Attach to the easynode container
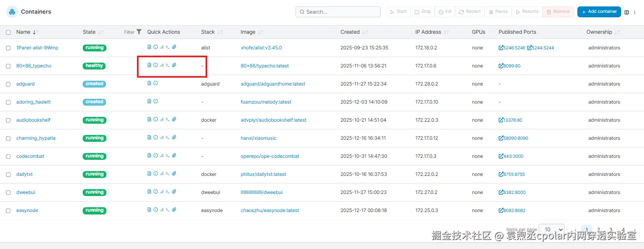This screenshot has width=644, height=249. click(174, 210)
